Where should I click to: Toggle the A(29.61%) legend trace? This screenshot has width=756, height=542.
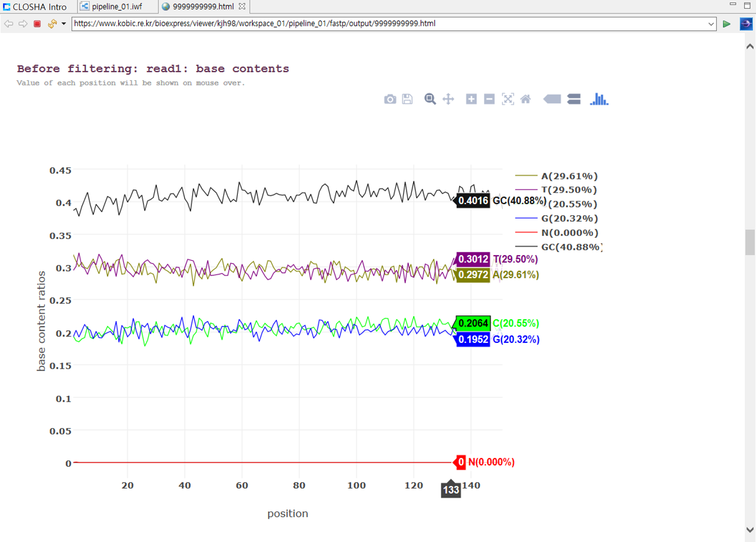pyautogui.click(x=557, y=176)
